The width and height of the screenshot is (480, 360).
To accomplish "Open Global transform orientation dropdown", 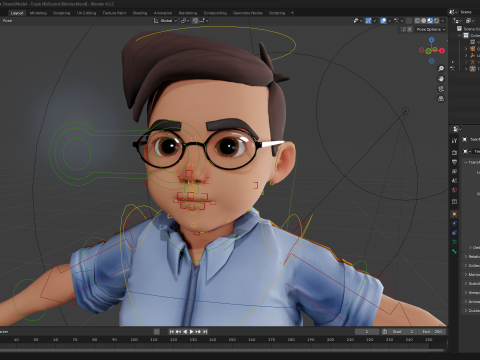I will tap(166, 21).
